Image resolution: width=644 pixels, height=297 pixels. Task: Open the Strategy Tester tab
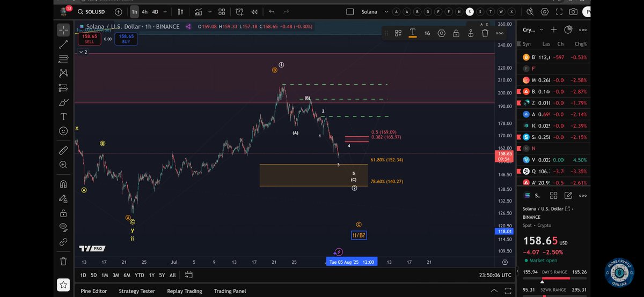pyautogui.click(x=137, y=291)
